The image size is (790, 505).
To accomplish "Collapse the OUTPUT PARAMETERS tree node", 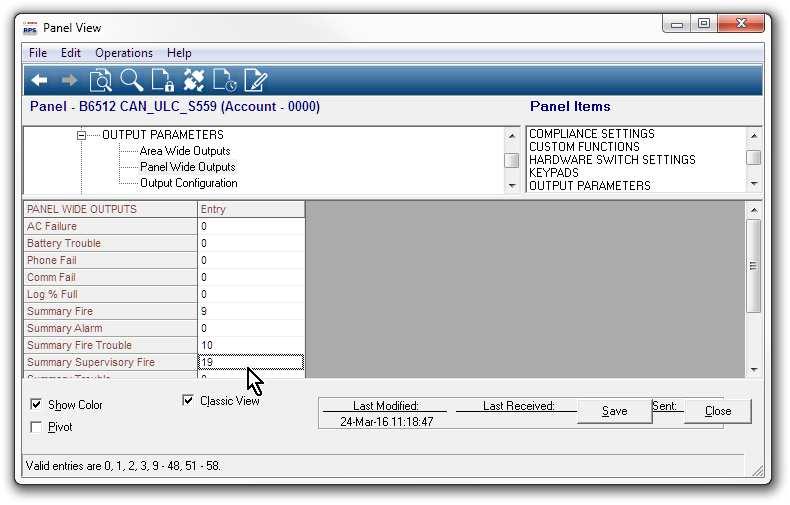I will point(81,135).
